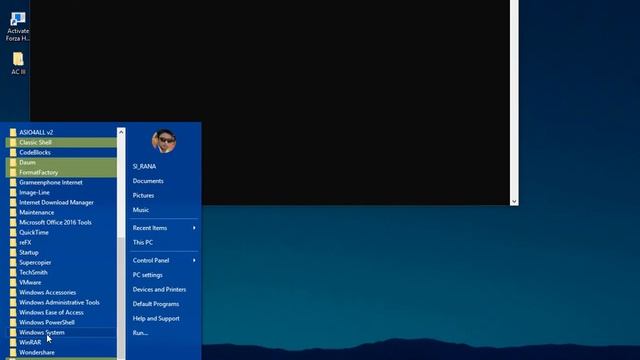640x360 pixels.
Task: Open This PC from the start menu
Action: [x=142, y=242]
